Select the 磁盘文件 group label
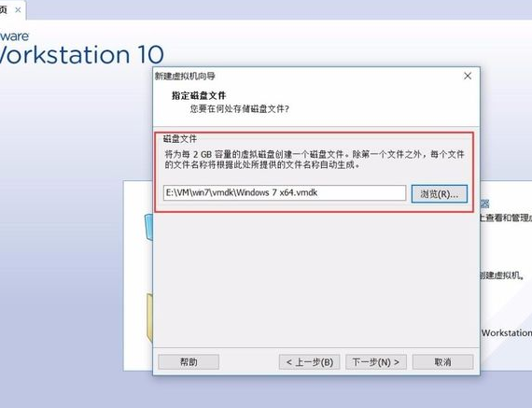Screen dimensions: 532x408 [180, 138]
